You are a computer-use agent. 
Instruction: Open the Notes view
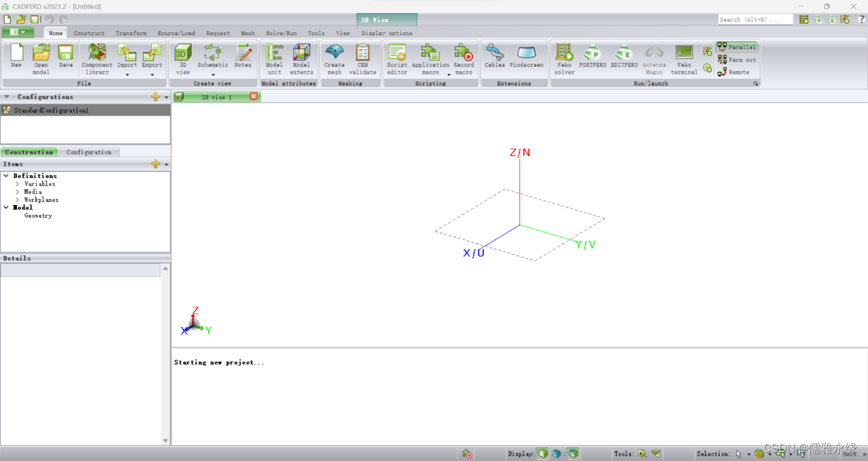243,57
